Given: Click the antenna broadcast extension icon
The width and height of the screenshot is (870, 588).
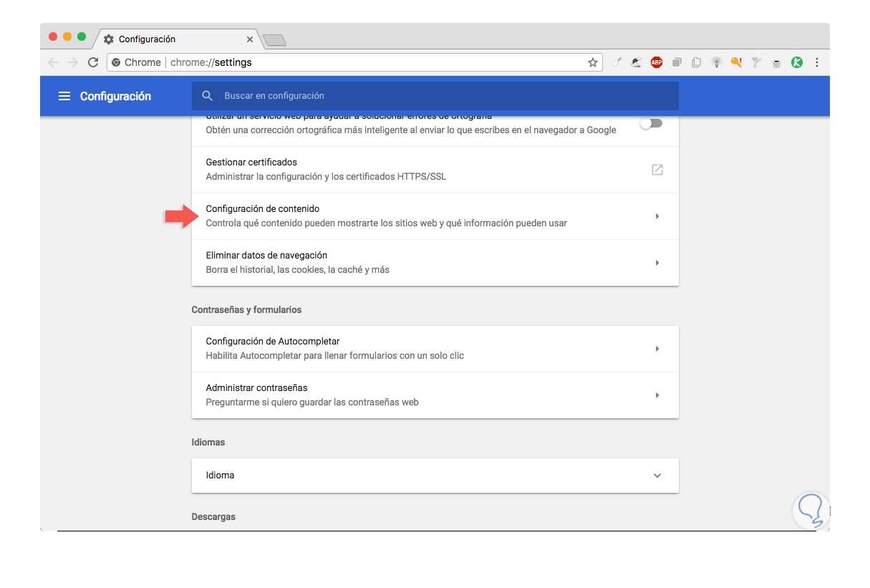Looking at the screenshot, I should [x=716, y=62].
